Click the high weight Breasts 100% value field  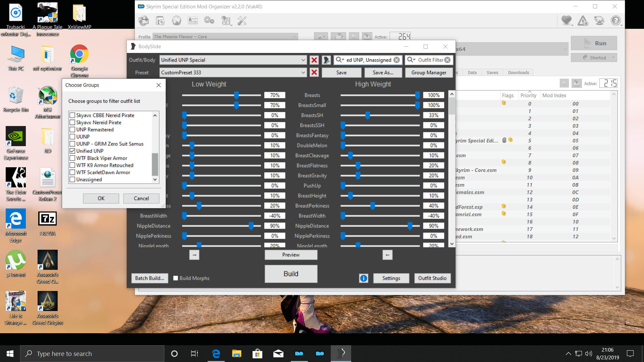pos(433,95)
